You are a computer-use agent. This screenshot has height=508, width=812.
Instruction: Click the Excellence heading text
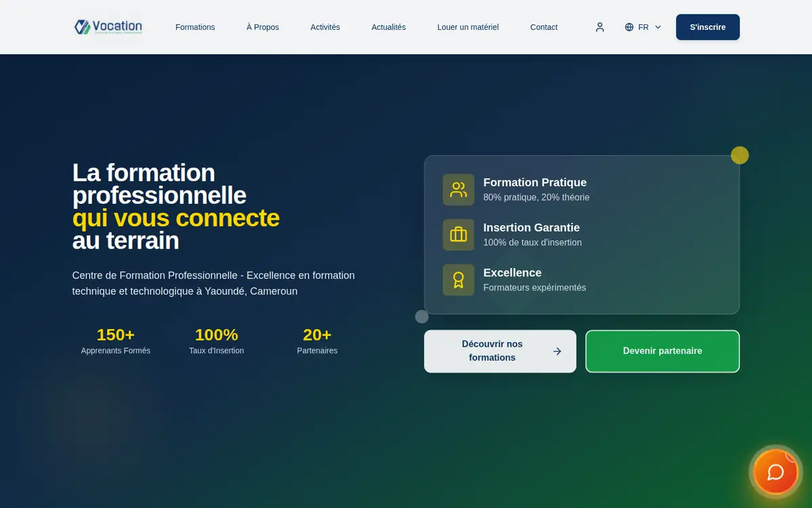(x=512, y=272)
